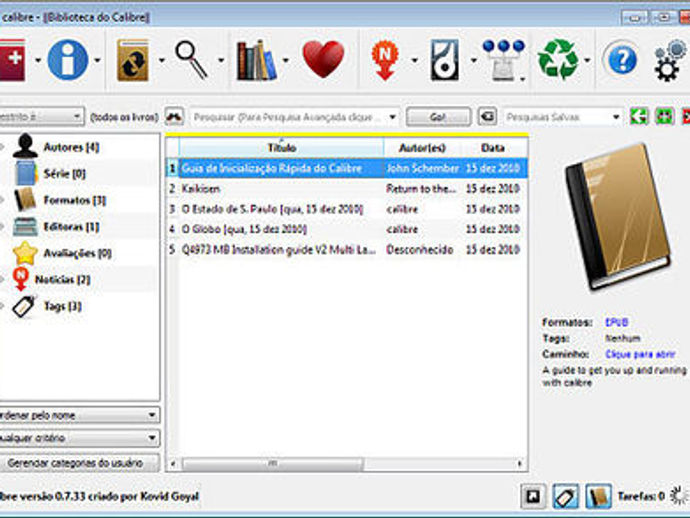Open dropdown arrow next to Add books
The height and width of the screenshot is (518, 690).
click(x=38, y=60)
